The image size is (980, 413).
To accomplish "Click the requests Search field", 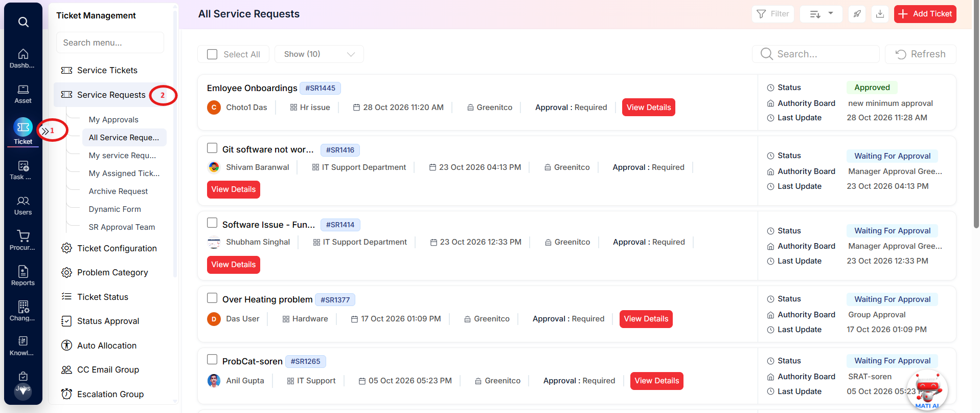I will (x=815, y=54).
